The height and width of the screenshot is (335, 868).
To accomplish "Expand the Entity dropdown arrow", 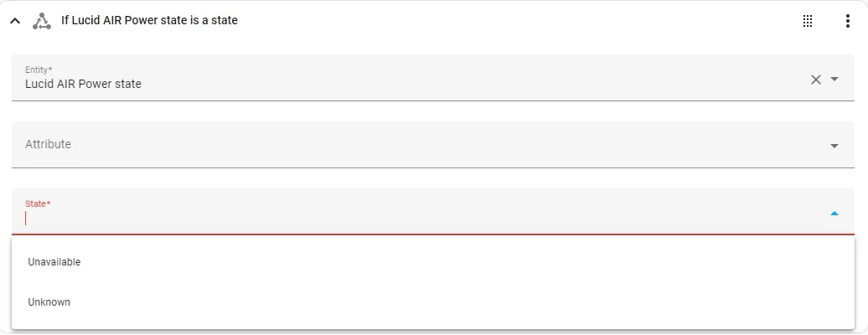I will coord(834,80).
